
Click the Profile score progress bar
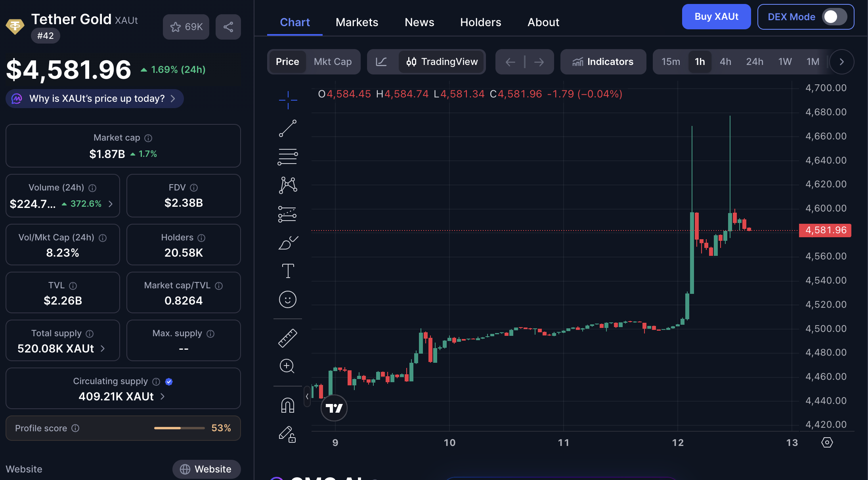(179, 428)
